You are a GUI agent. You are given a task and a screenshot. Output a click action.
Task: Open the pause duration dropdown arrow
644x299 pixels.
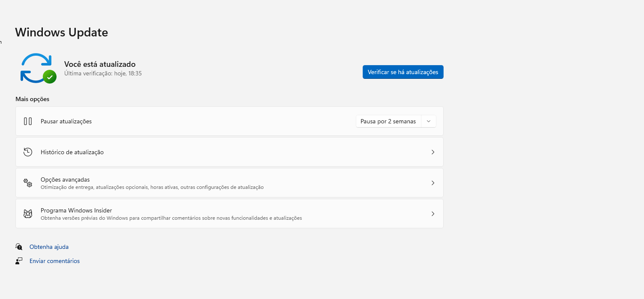429,121
